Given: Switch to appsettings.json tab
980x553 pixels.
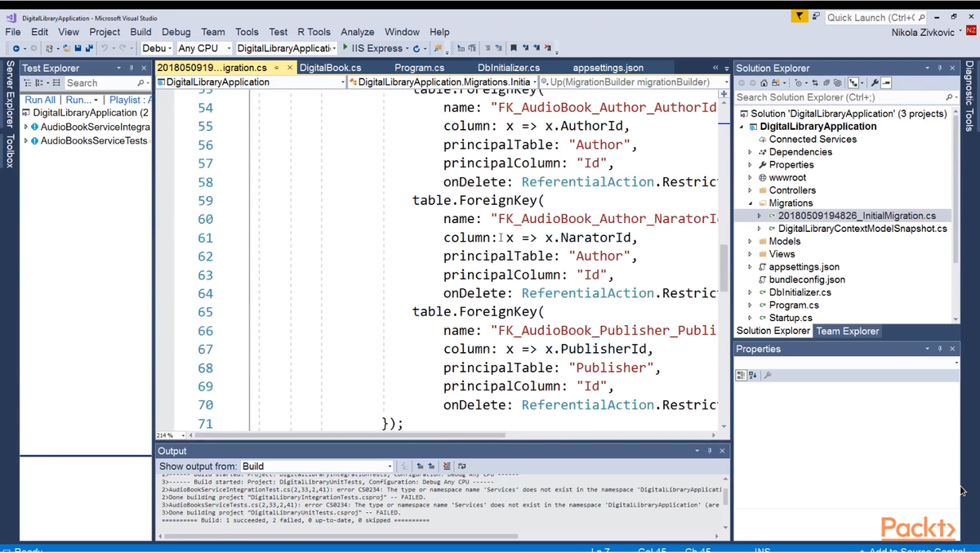Looking at the screenshot, I should [x=608, y=68].
